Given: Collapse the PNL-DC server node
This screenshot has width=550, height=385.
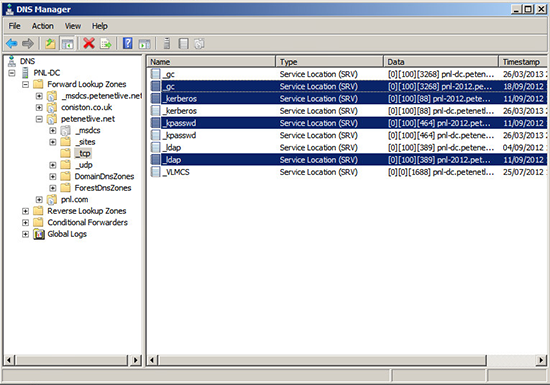Looking at the screenshot, I should 12,73.
